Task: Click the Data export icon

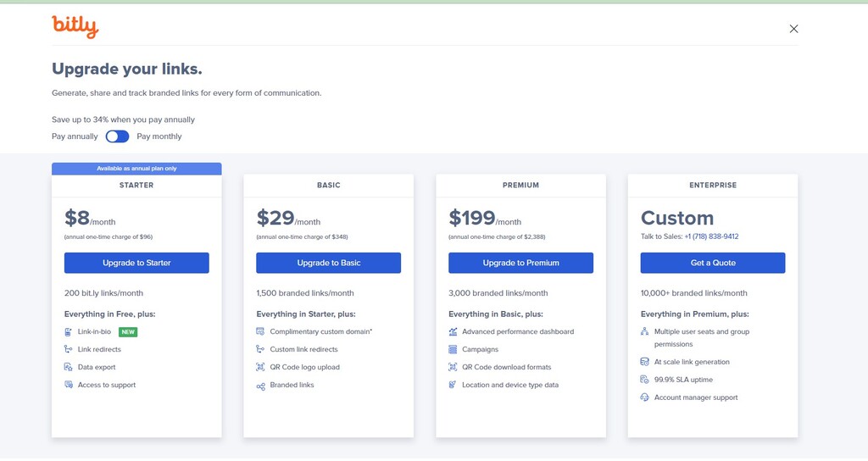Action: 68,367
